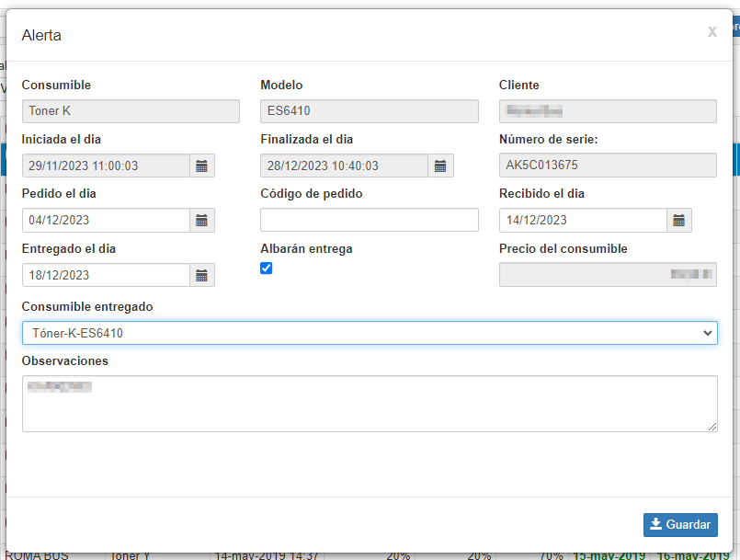Focus the Observaciones text area
This screenshot has width=740, height=560.
point(370,404)
